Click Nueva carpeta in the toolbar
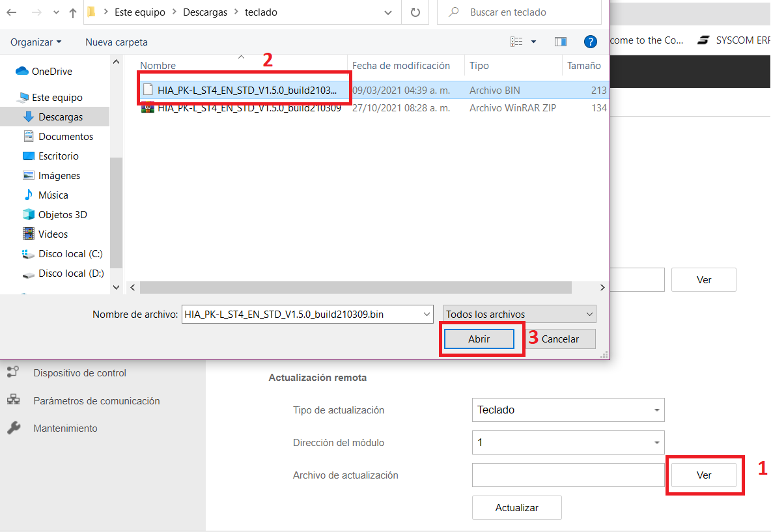771x532 pixels. pyautogui.click(x=117, y=42)
